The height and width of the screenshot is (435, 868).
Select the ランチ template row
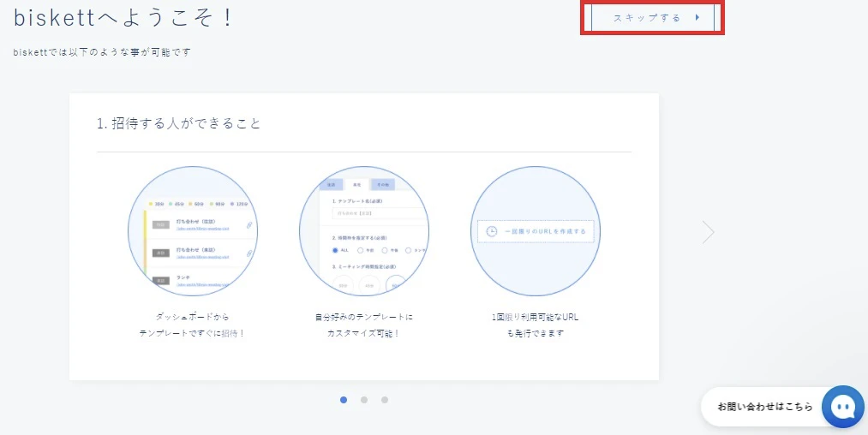(197, 280)
